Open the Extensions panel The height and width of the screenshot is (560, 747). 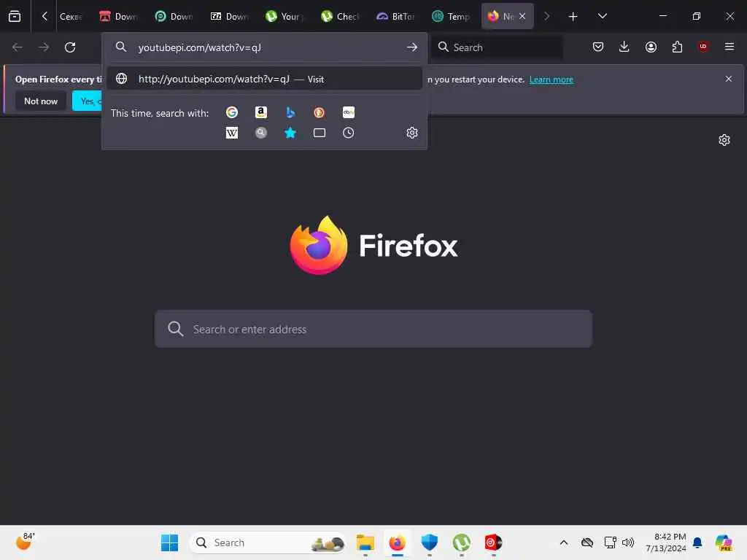677,47
